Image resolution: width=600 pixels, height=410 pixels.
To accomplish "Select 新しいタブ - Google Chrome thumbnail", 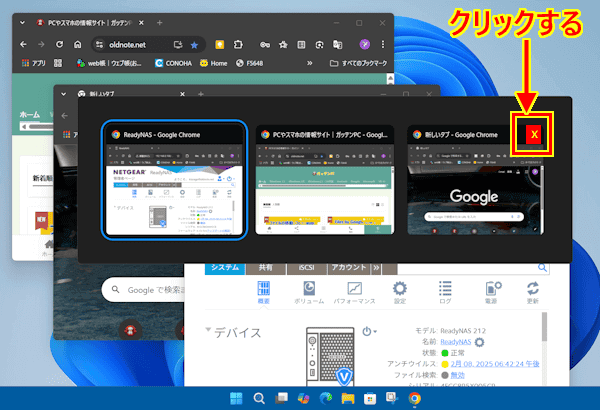I will click(x=474, y=180).
